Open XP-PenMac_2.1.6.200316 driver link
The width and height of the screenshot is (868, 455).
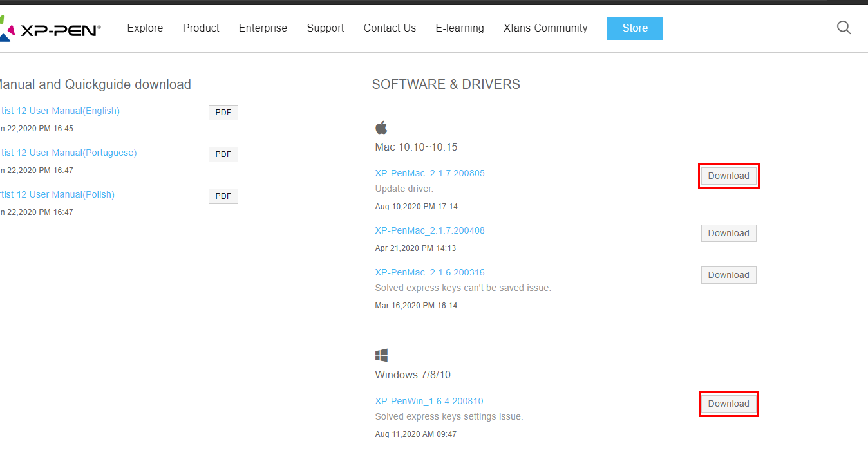(429, 272)
